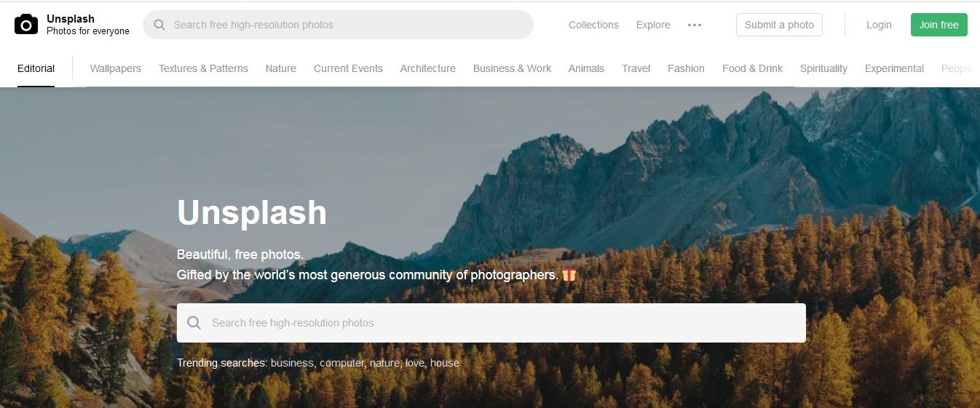Viewport: 980px width, 408px height.
Task: Select the Editorial tab
Action: pyautogui.click(x=36, y=68)
